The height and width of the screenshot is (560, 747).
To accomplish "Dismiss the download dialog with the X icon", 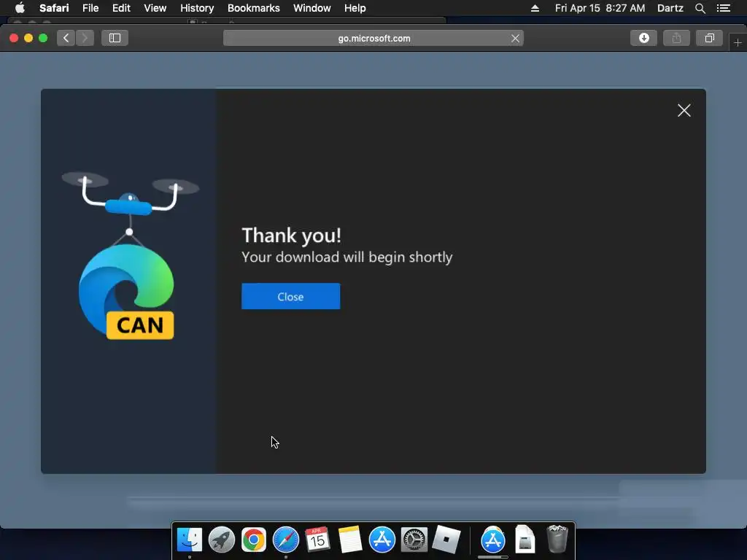I will pos(684,111).
